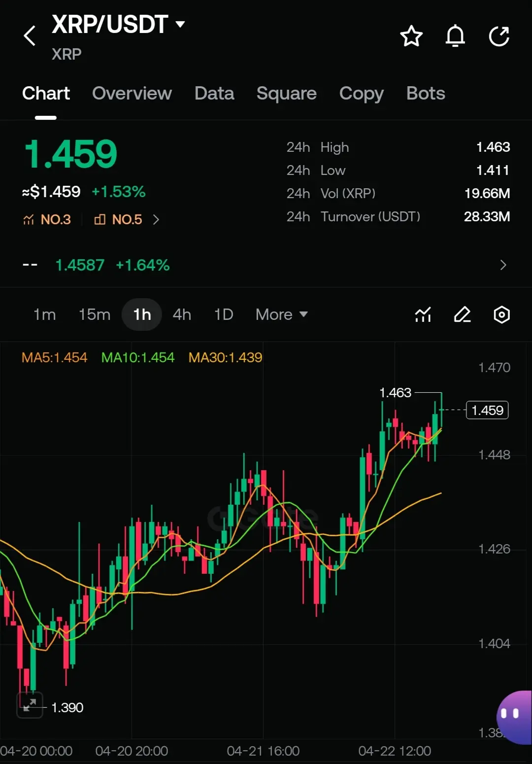Screen dimensions: 532x764
Task: Add XRP/USDT to favorites with star
Action: [411, 36]
